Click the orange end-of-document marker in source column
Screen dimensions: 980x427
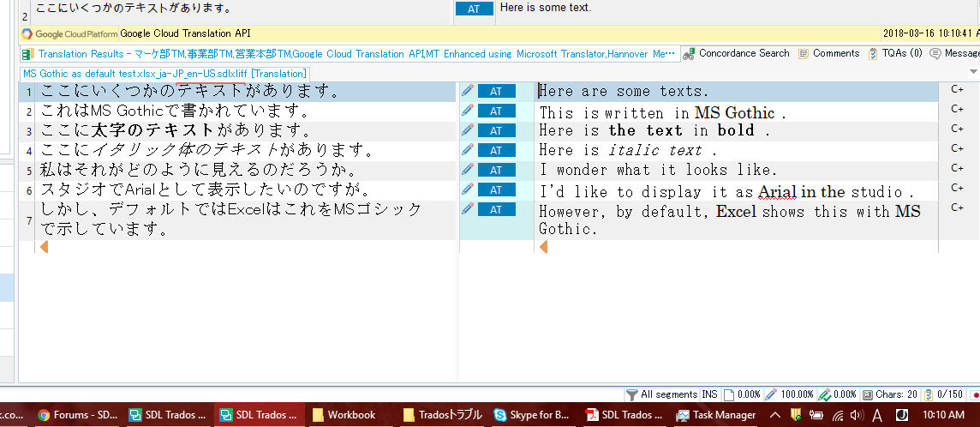tap(44, 247)
